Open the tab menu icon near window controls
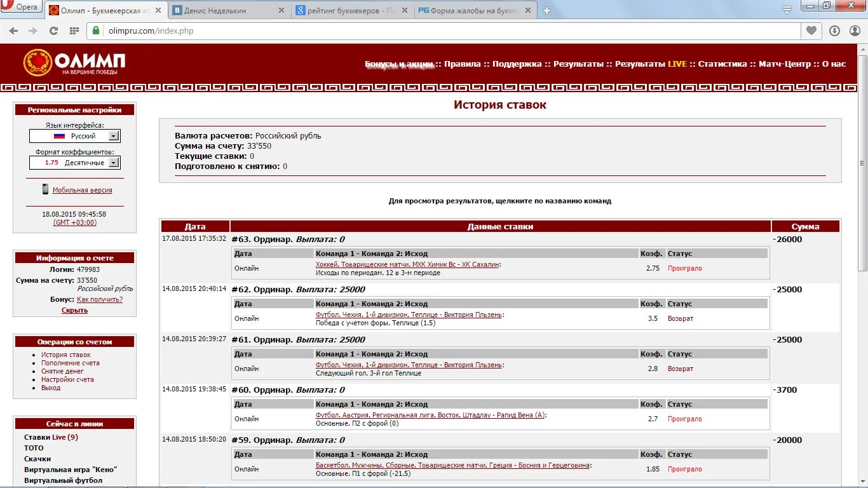The height and width of the screenshot is (488, 868). (x=787, y=10)
